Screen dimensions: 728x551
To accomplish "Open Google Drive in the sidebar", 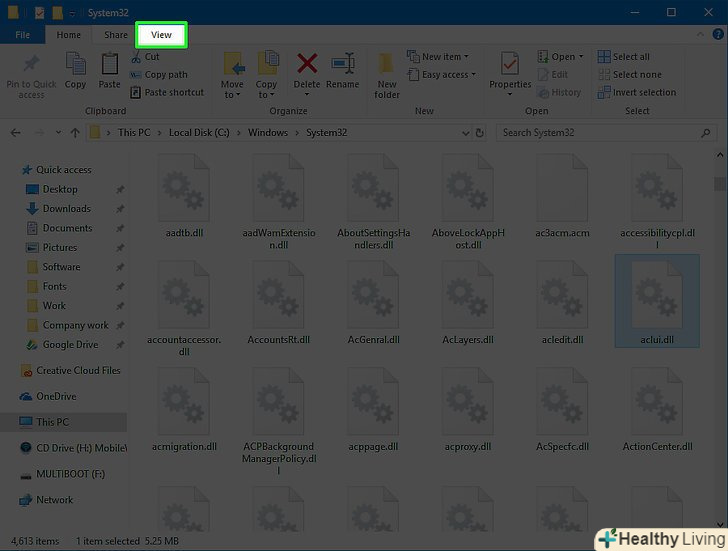I will (x=62, y=345).
